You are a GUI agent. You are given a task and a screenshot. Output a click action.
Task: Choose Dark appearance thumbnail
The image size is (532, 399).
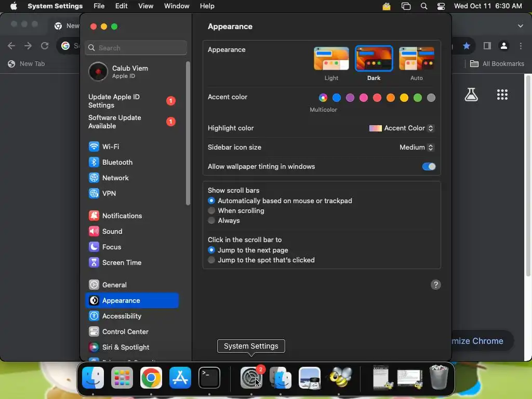(374, 59)
